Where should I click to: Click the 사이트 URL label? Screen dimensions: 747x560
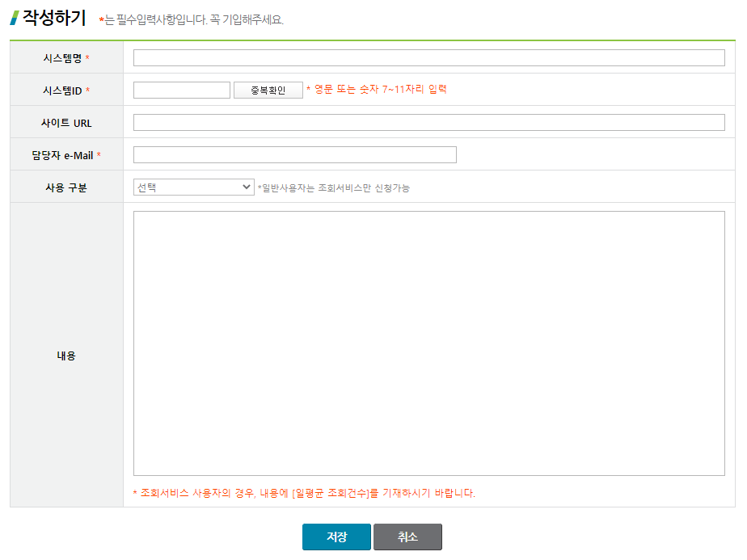tap(66, 123)
